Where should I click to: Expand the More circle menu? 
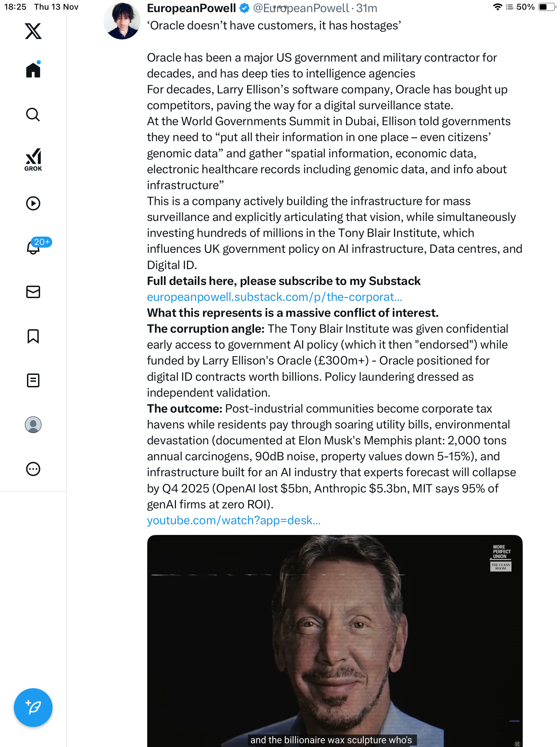(33, 469)
